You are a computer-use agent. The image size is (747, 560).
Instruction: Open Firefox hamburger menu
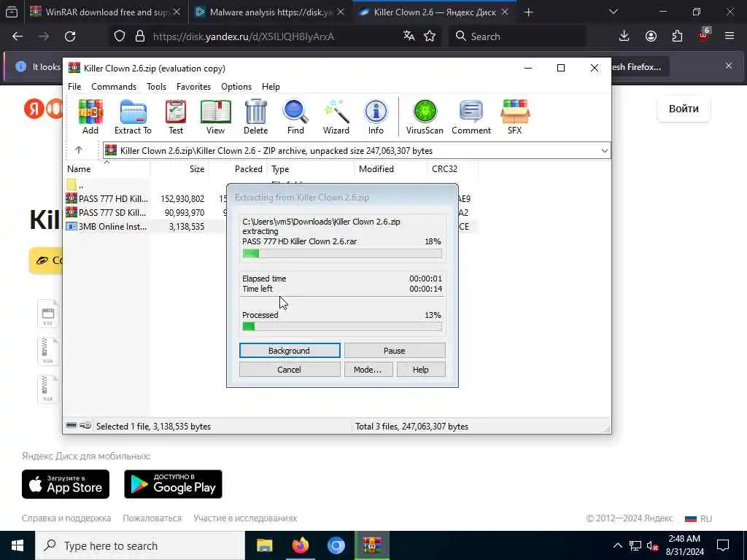[729, 36]
